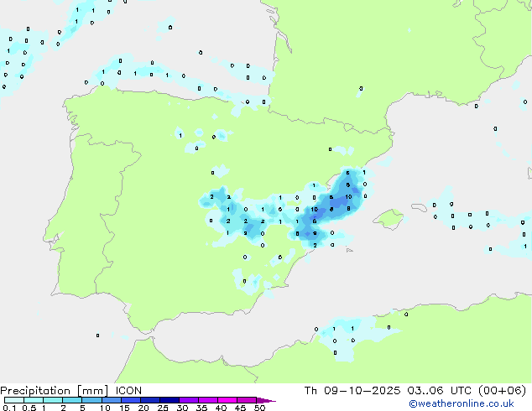Select the ICON model label
Viewport: 532px width, 411px height.
(x=128, y=390)
